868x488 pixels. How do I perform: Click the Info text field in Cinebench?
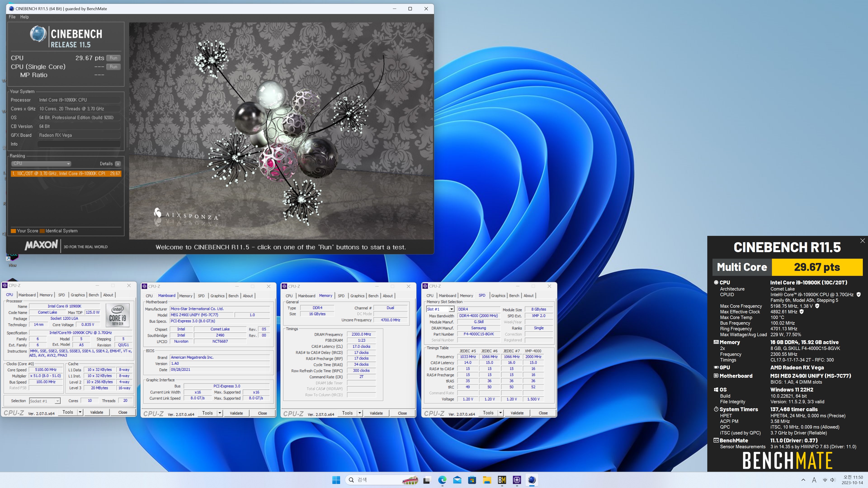[79, 144]
